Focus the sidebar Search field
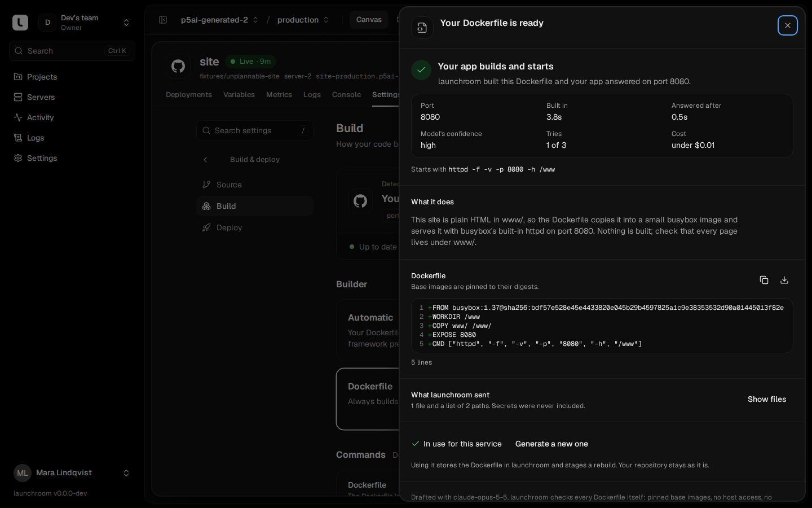Image resolution: width=812 pixels, height=508 pixels. (x=72, y=51)
